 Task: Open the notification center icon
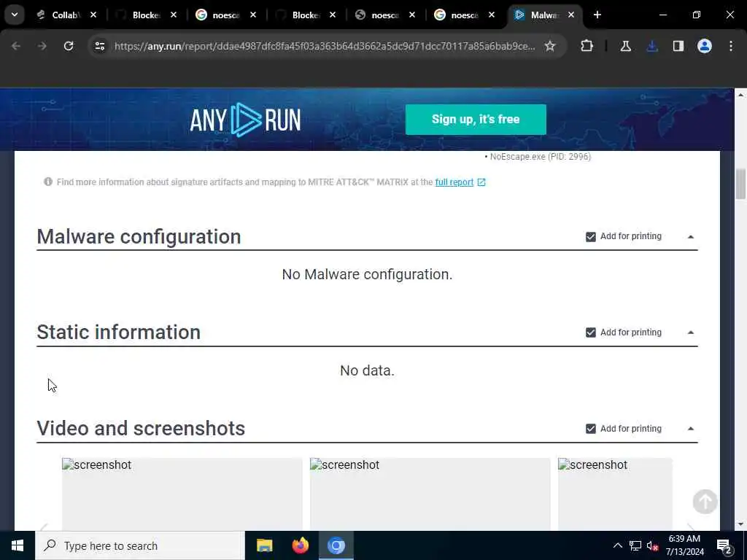pyautogui.click(x=724, y=545)
